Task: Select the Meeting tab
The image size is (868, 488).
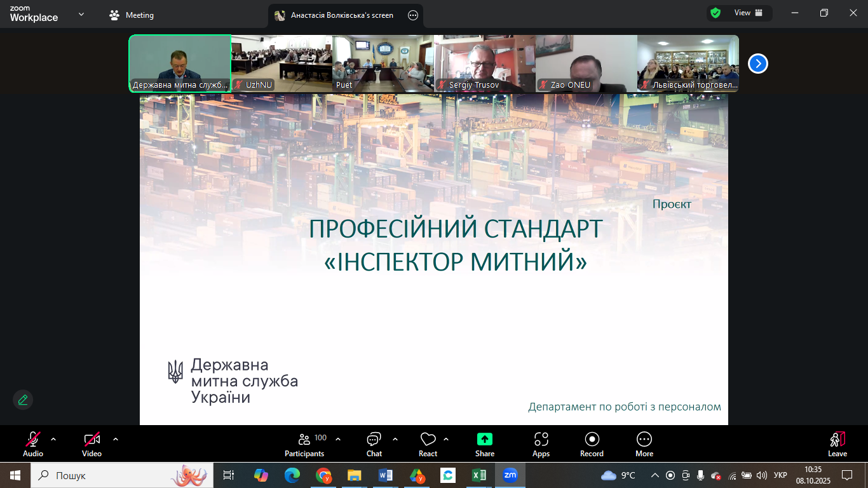Action: click(x=132, y=15)
